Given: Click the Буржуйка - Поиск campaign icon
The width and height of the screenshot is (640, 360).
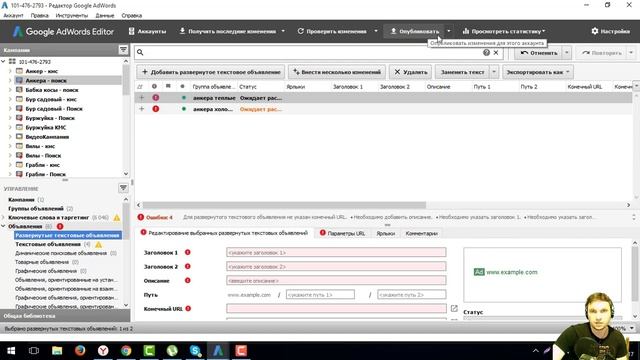Looking at the screenshot, I should click(x=19, y=118).
